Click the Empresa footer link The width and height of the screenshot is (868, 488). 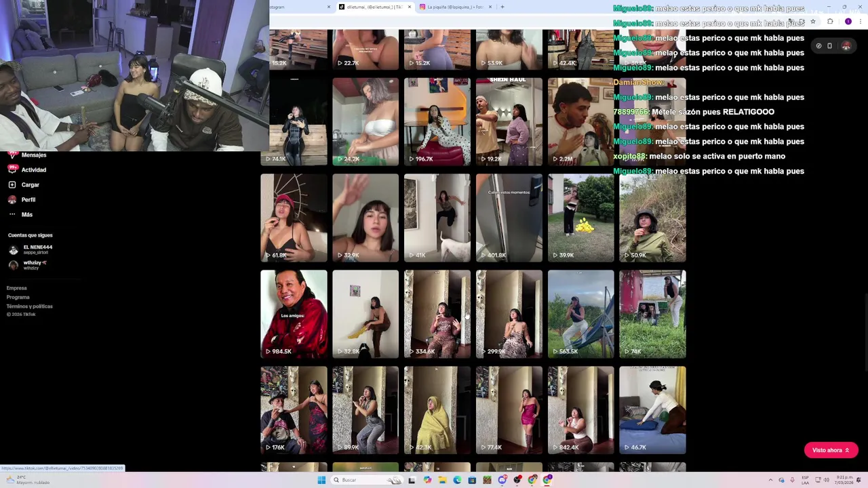coord(17,288)
